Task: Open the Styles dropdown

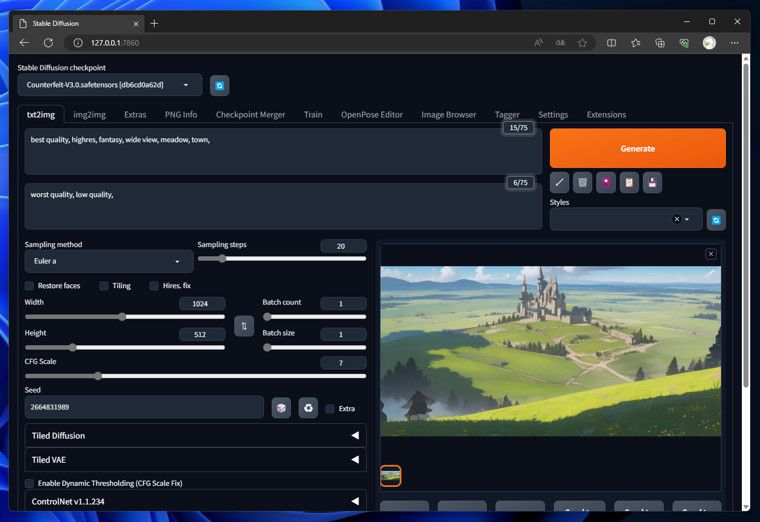Action: (x=626, y=219)
